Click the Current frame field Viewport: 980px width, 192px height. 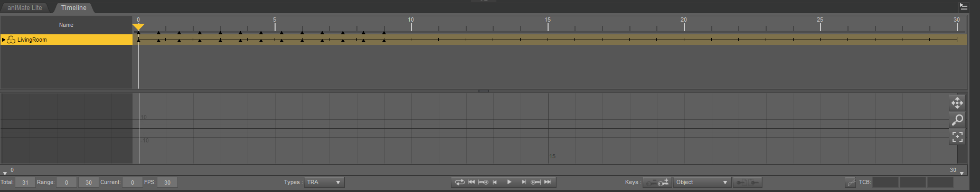pos(132,183)
